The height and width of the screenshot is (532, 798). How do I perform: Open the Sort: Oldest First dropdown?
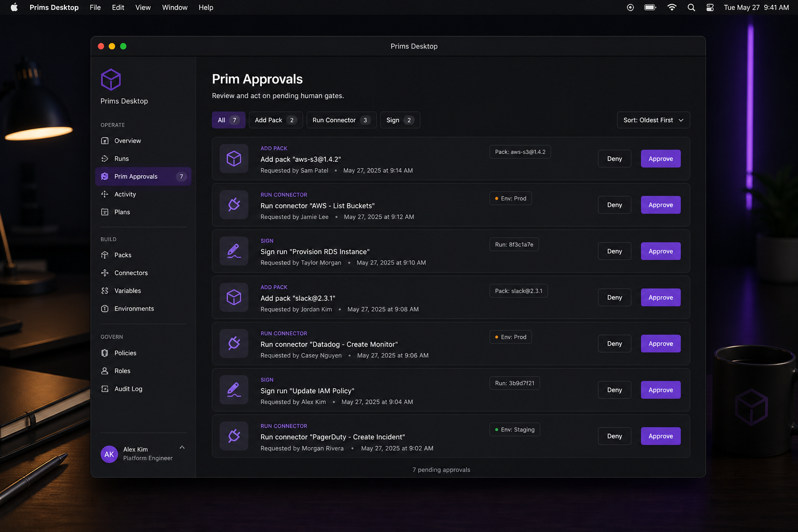[x=654, y=120]
